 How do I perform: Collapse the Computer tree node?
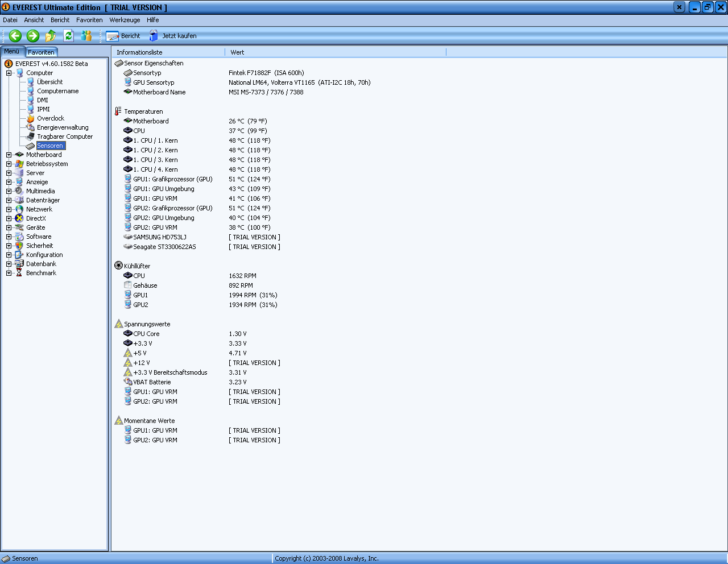click(x=9, y=73)
